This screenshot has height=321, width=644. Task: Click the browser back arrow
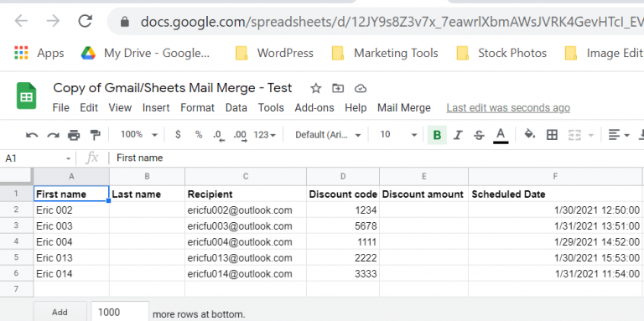tap(21, 21)
